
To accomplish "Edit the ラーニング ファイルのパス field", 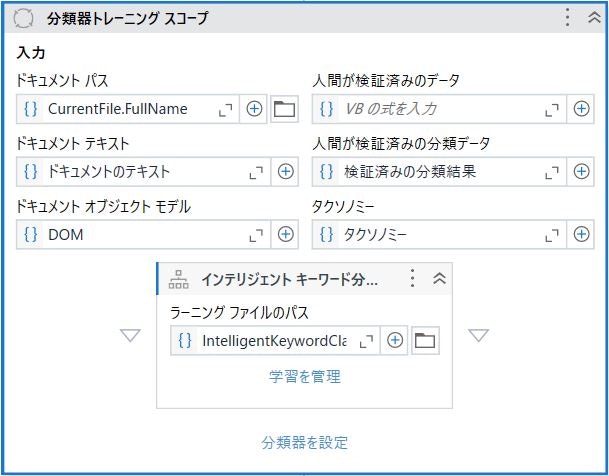I will 274,341.
